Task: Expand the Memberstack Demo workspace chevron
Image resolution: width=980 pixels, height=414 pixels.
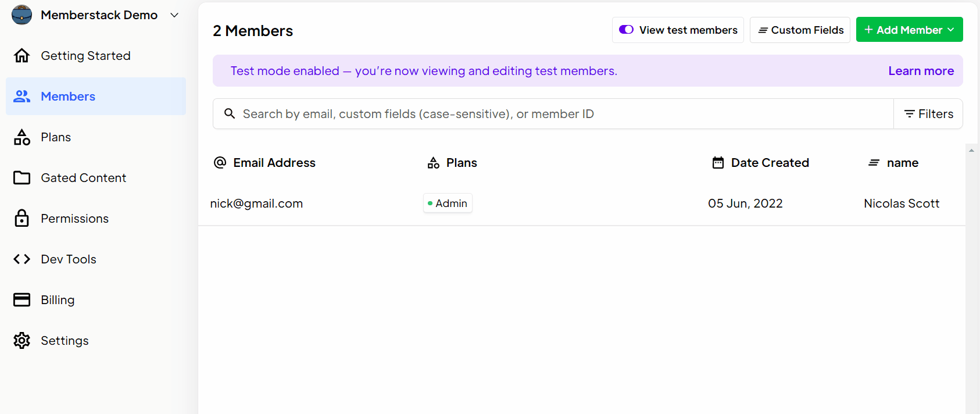Action: (x=174, y=15)
